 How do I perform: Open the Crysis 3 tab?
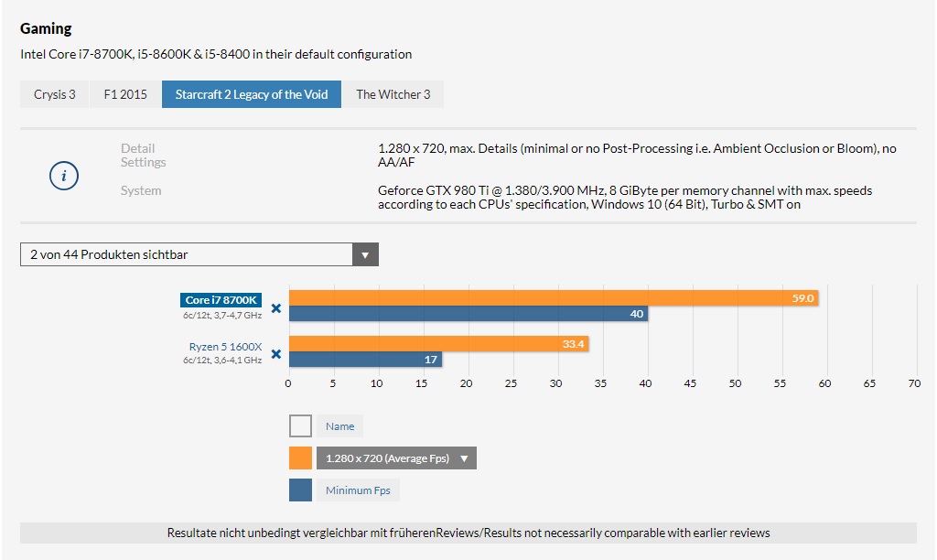(x=54, y=94)
